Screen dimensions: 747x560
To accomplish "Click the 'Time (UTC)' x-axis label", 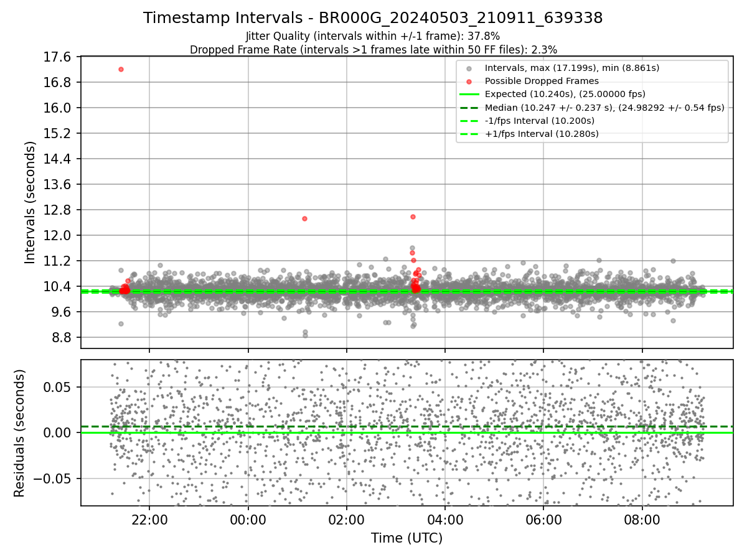I will click(406, 538).
